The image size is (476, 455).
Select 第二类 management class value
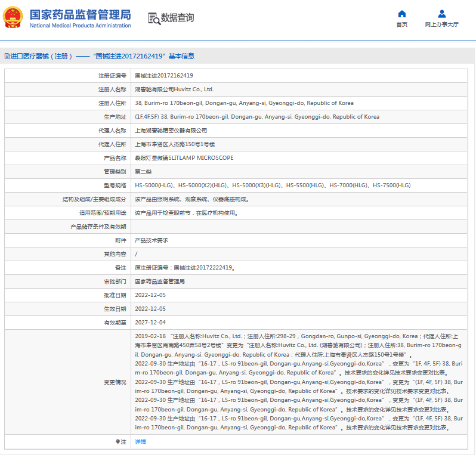pyautogui.click(x=143, y=172)
